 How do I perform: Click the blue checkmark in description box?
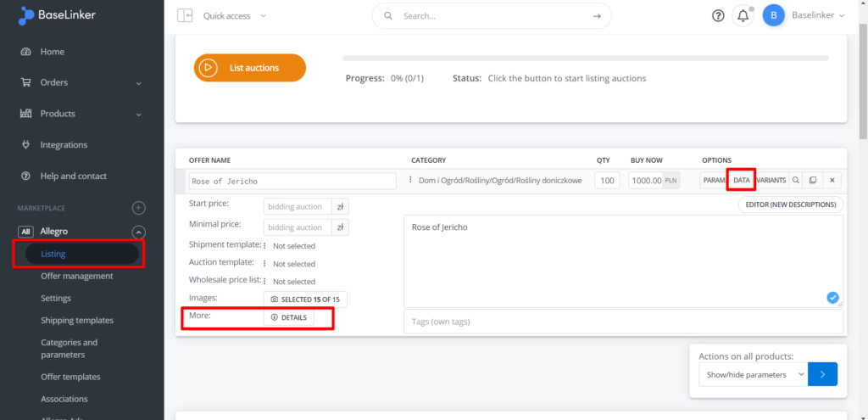click(x=832, y=298)
